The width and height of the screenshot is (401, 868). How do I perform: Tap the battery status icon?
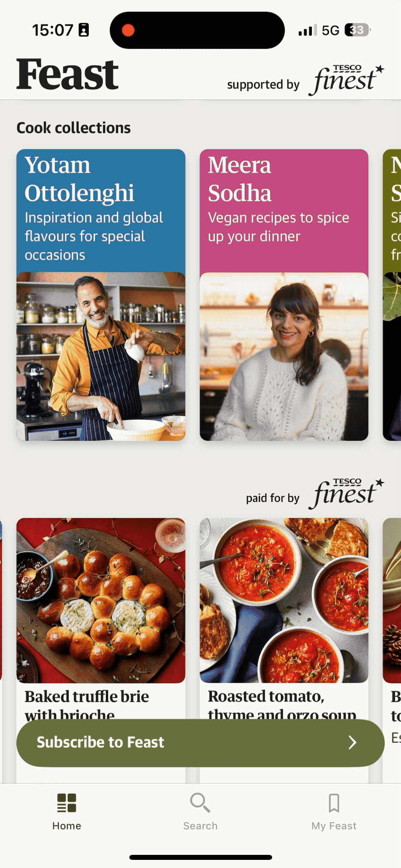point(358,30)
